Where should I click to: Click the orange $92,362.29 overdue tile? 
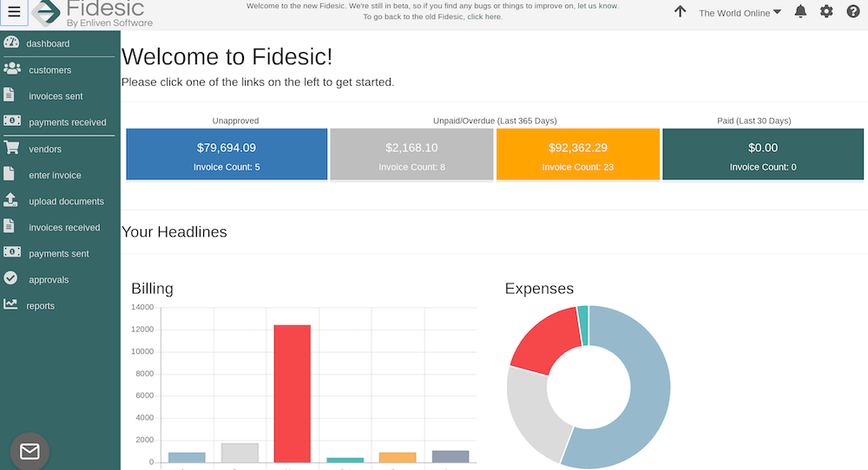tap(577, 154)
